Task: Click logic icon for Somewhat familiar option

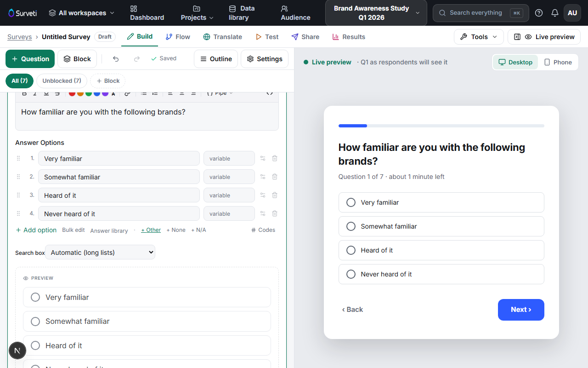Action: tap(263, 177)
